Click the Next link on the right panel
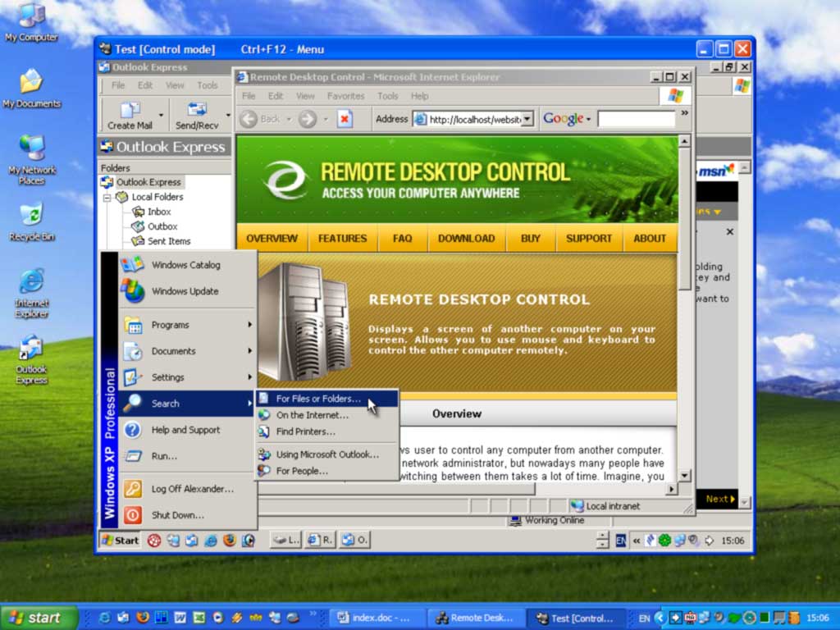Screen dimensions: 840x630 click(716, 498)
